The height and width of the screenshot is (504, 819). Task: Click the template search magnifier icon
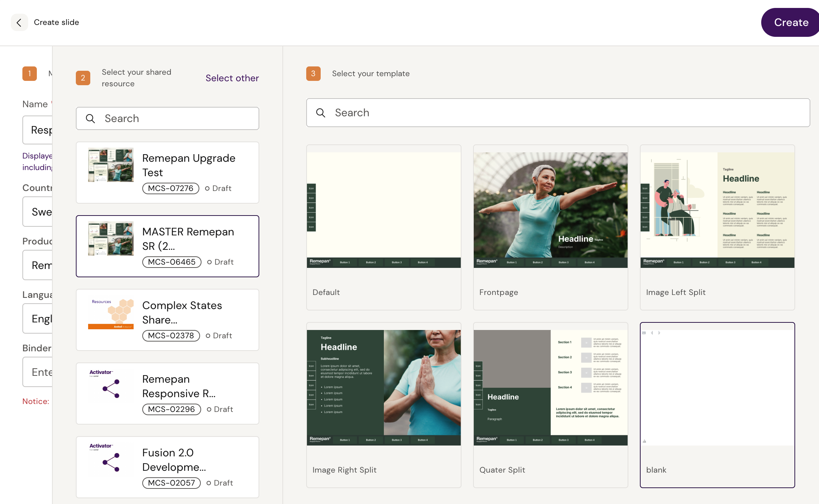320,113
